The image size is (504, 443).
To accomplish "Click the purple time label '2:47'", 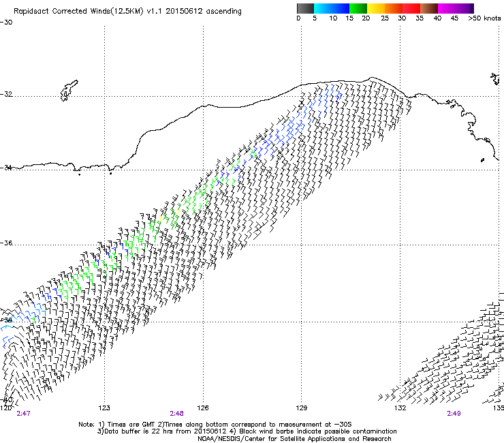I will (23, 414).
